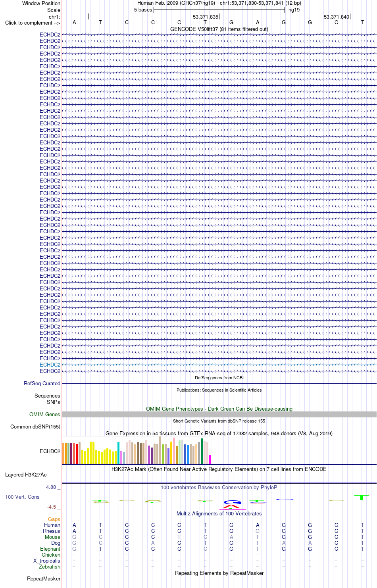Image resolution: width=377 pixels, height=588 pixels.
Task: Open H3K27Ac Mark track title
Action: (x=219, y=469)
